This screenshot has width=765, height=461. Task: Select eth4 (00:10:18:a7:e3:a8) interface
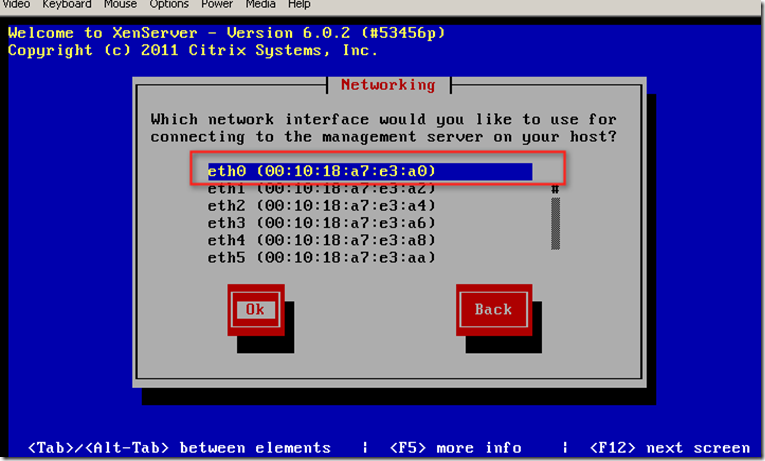(322, 241)
